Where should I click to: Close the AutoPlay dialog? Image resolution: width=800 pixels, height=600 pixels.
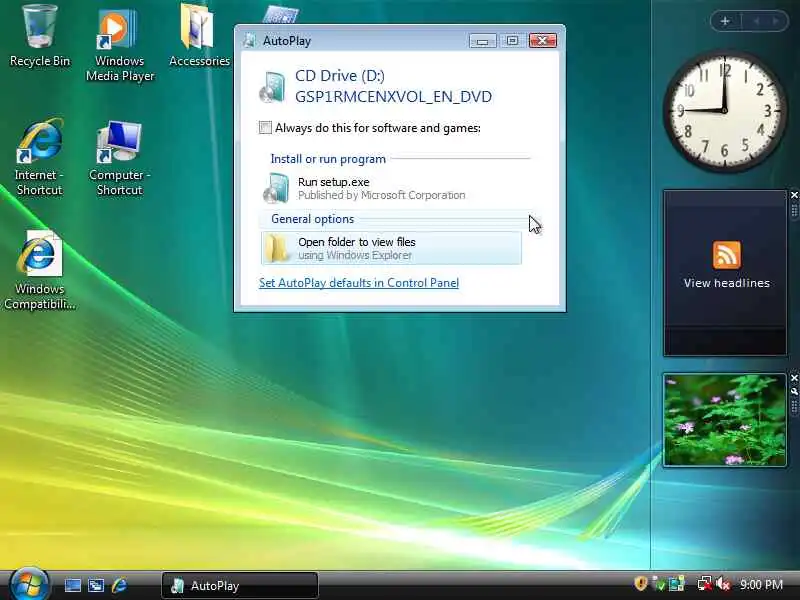(543, 40)
